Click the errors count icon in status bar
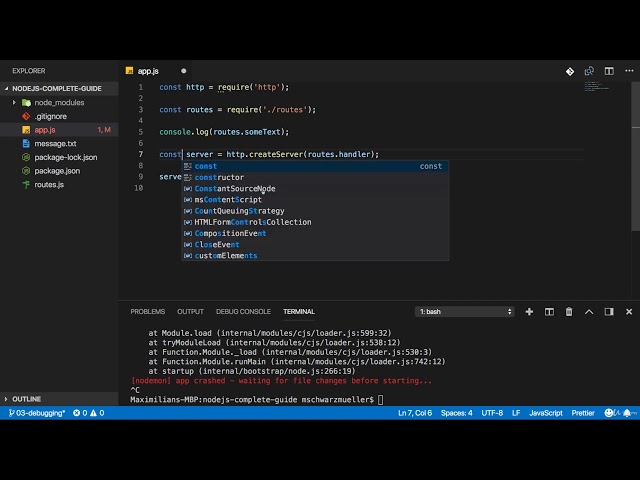This screenshot has height=480, width=640. [x=76, y=413]
